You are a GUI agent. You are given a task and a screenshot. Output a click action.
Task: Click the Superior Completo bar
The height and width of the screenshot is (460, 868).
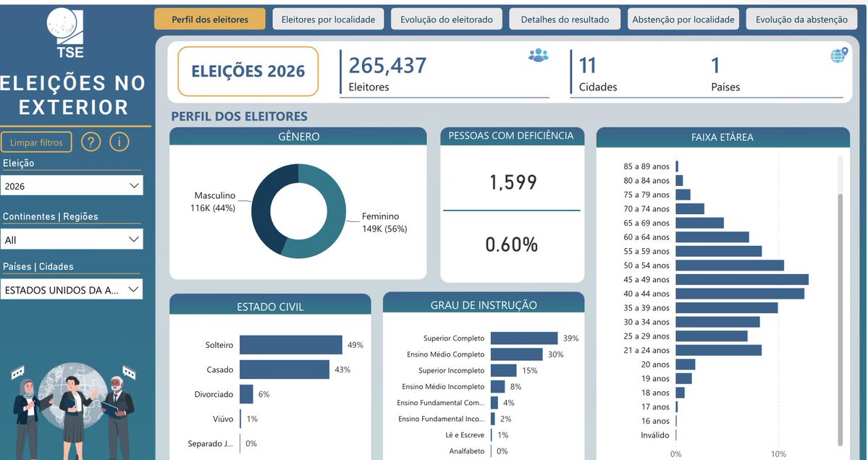coord(524,338)
